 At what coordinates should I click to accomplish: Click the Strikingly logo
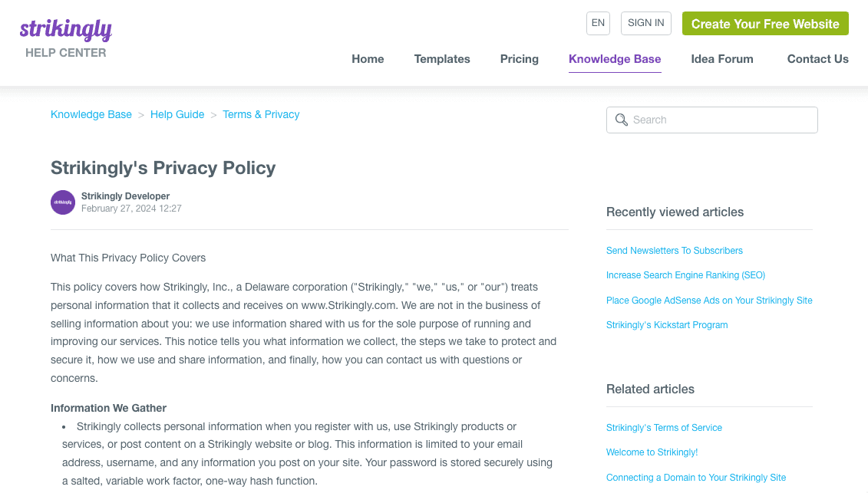tap(66, 30)
